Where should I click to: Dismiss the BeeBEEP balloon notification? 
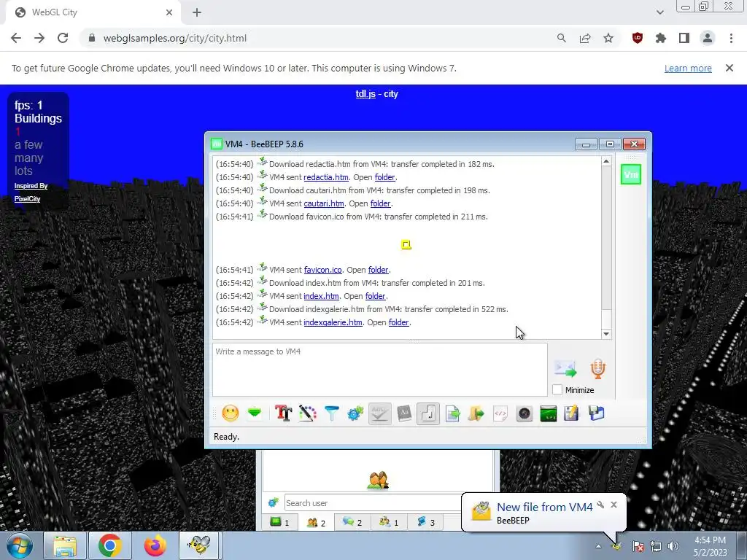pyautogui.click(x=614, y=505)
